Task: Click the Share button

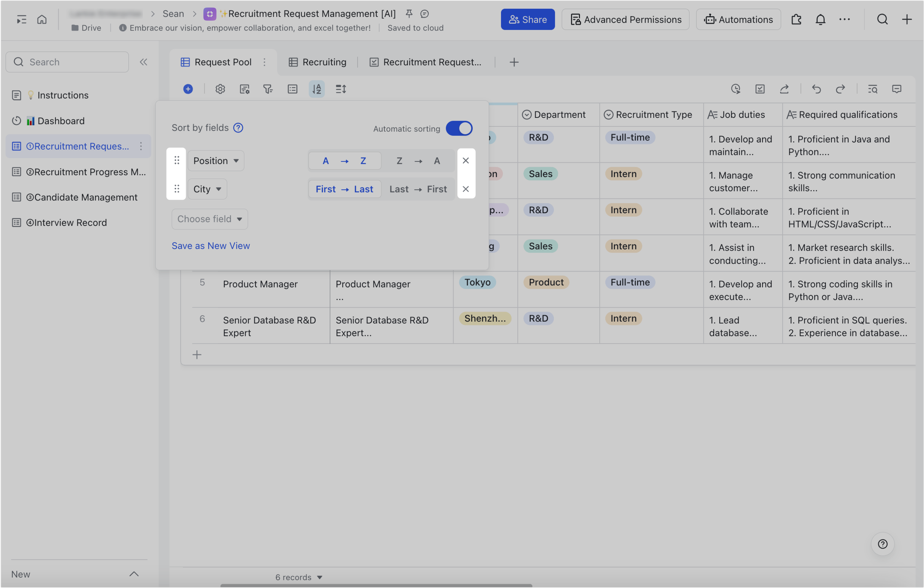Action: pos(527,19)
